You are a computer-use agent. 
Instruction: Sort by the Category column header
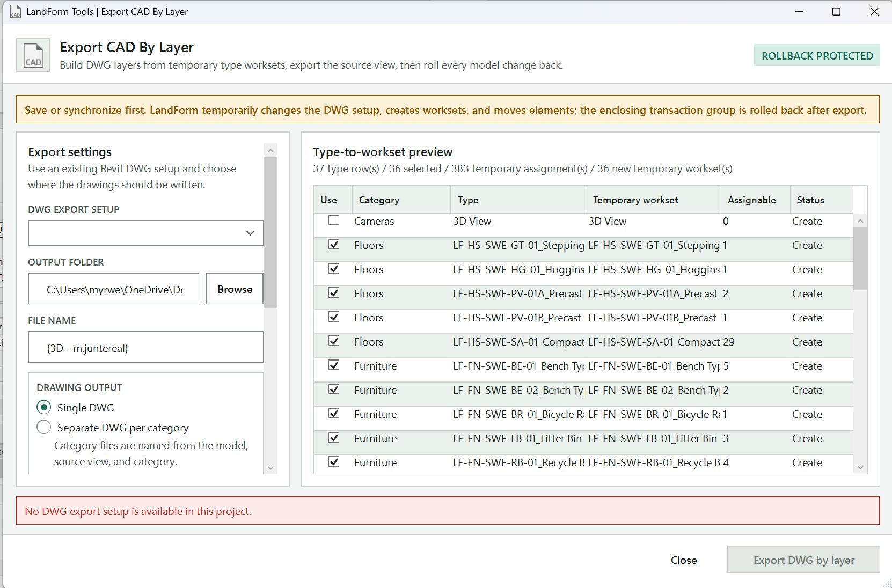point(401,200)
